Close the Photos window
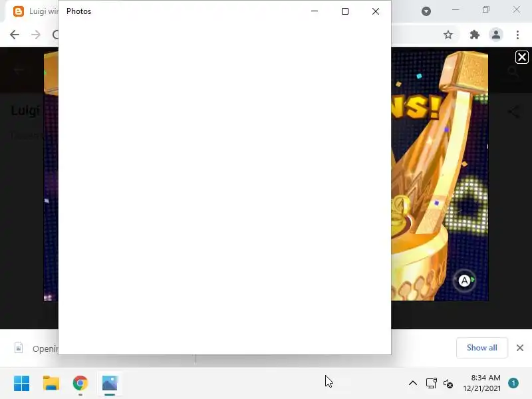 click(375, 11)
